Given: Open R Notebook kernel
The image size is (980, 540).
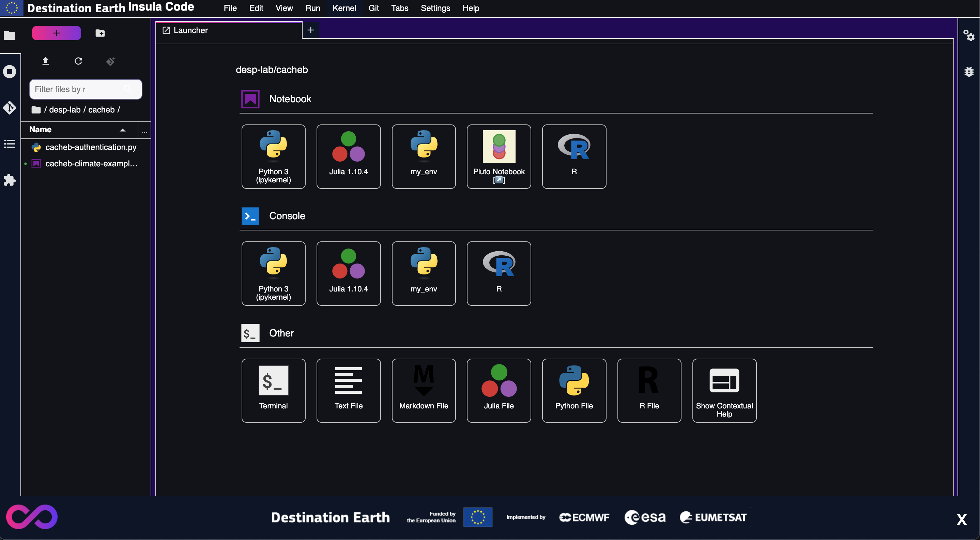Looking at the screenshot, I should coord(574,156).
